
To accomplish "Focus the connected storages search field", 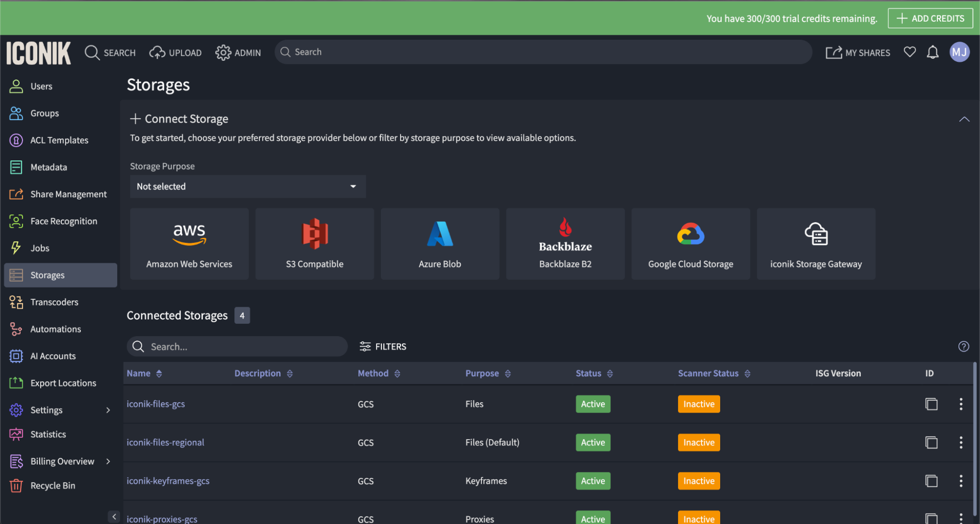I will [x=237, y=346].
